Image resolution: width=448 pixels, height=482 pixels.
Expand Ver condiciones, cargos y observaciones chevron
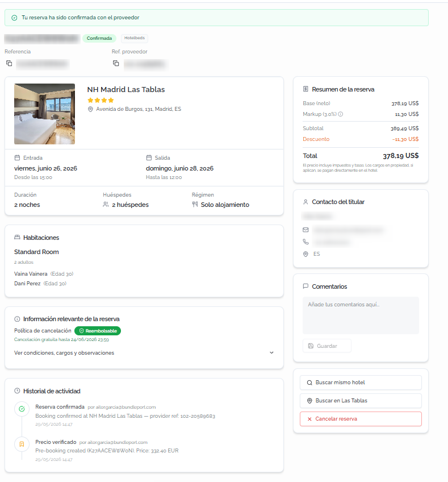(x=271, y=352)
